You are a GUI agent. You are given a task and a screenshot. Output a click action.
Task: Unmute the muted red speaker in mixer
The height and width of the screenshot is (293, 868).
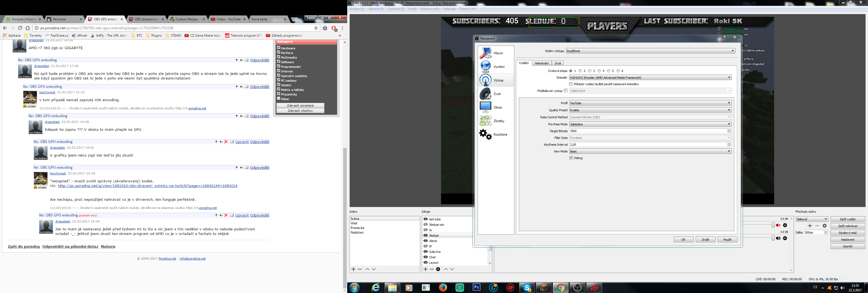coord(778,225)
